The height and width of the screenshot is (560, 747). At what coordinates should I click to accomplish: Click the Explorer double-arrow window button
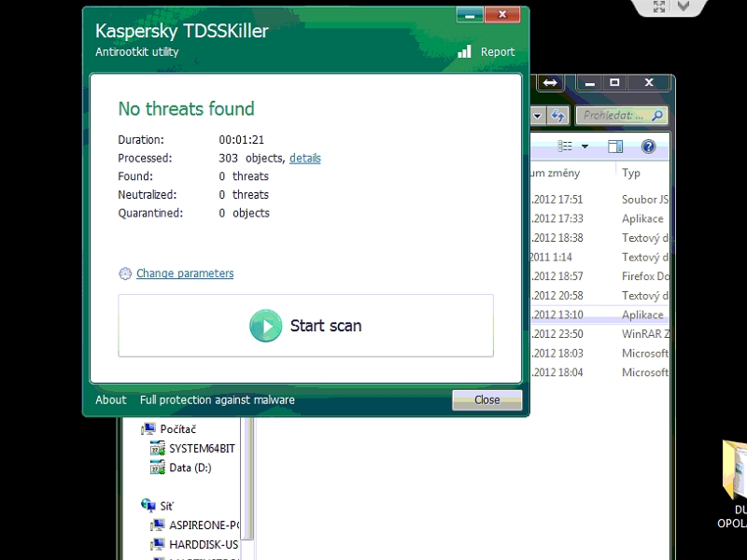(x=550, y=83)
